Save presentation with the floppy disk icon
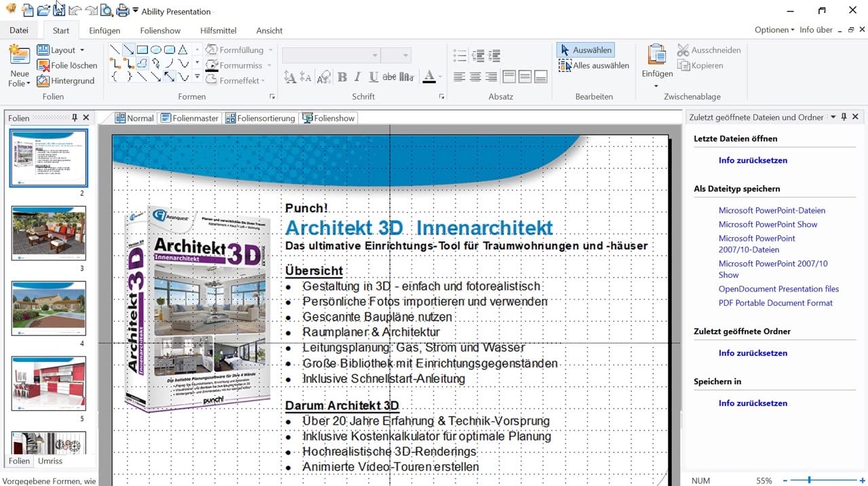This screenshot has width=868, height=486. pyautogui.click(x=59, y=10)
